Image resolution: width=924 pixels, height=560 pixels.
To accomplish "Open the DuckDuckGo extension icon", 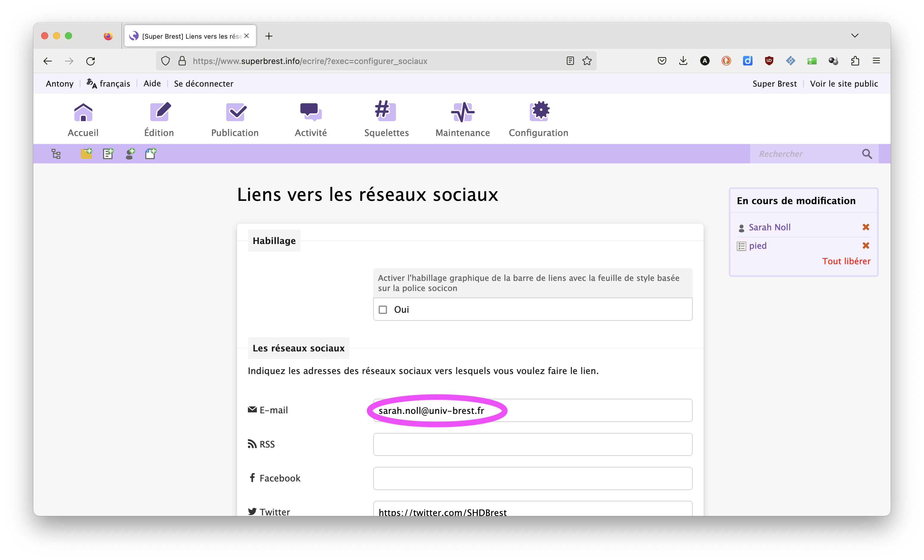I will (x=726, y=61).
